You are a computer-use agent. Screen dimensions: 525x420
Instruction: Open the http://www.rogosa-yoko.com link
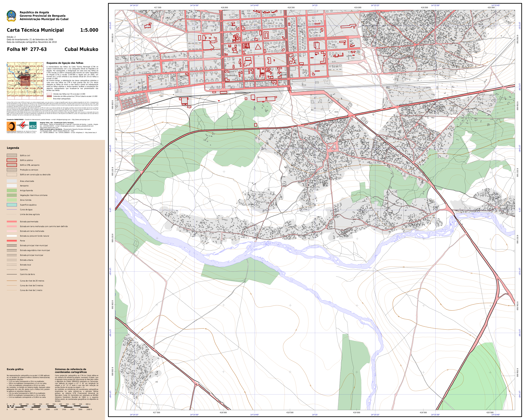coord(49,128)
